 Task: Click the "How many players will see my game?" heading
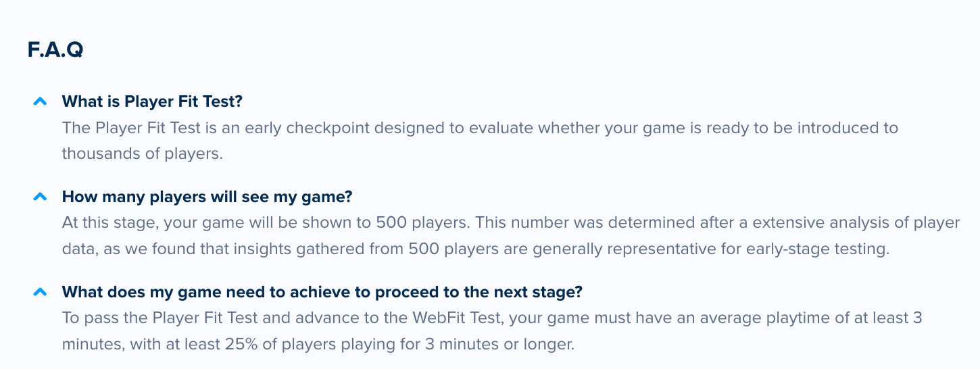click(x=207, y=197)
